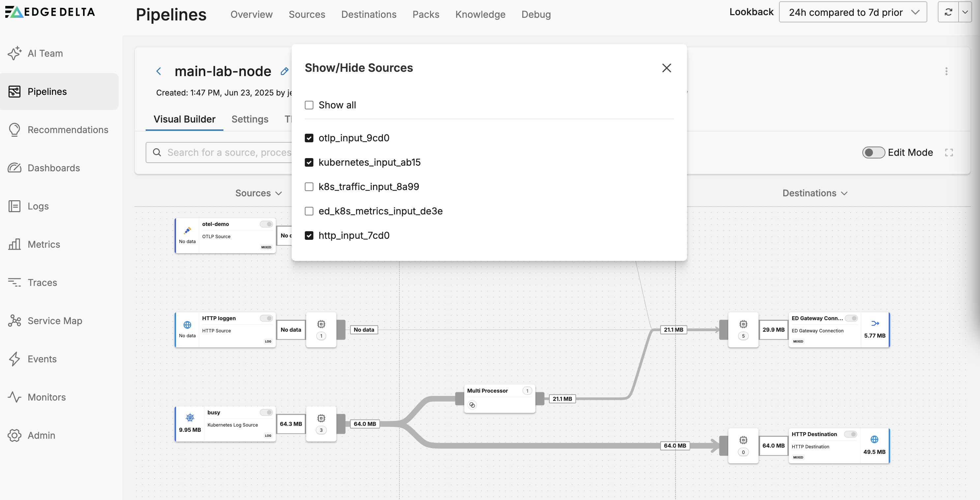Expand the Sources column dropdown

coord(259,193)
